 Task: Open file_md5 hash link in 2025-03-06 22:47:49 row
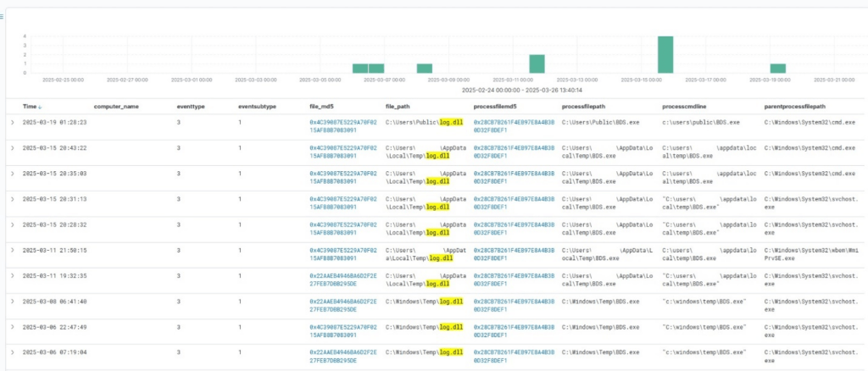point(343,331)
